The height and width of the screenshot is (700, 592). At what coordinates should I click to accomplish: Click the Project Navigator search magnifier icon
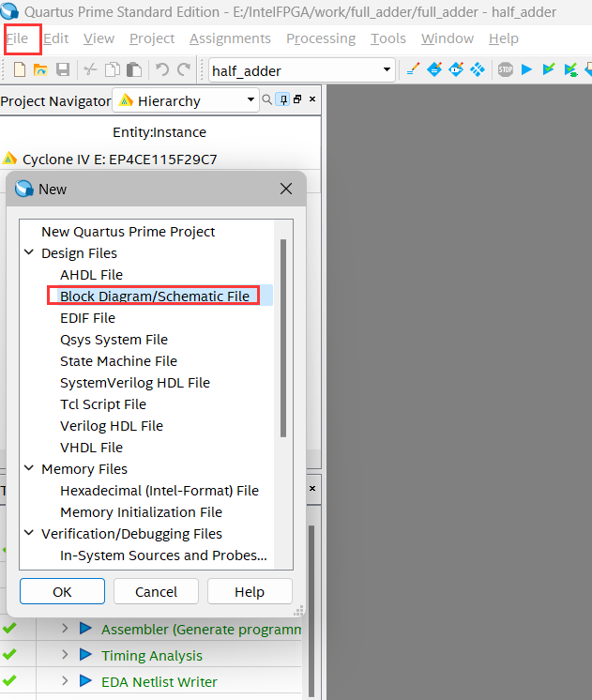point(267,99)
